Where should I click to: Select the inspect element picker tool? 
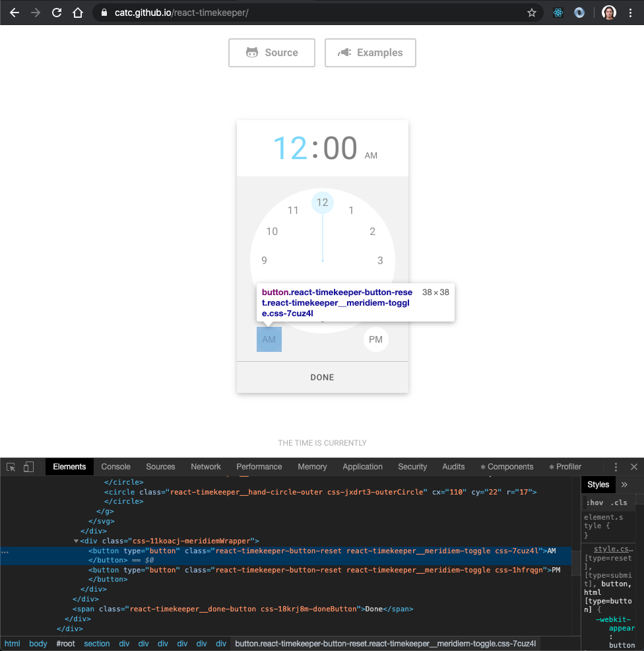pos(11,467)
